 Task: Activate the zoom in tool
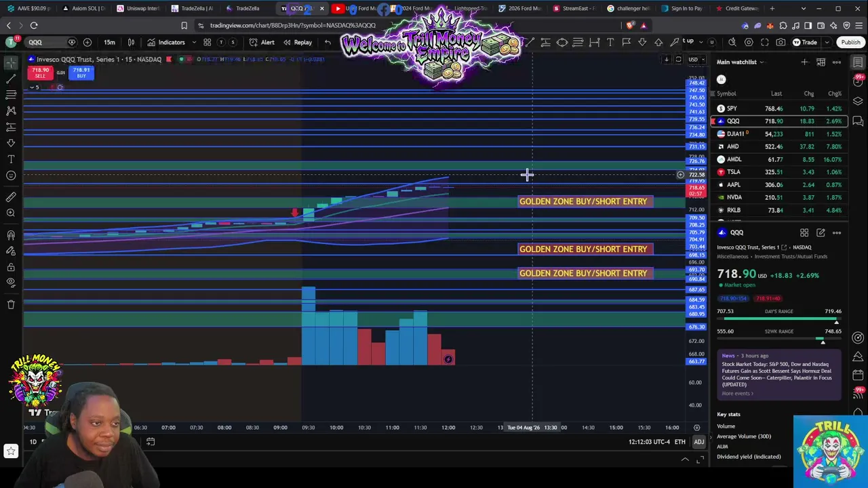point(11,213)
